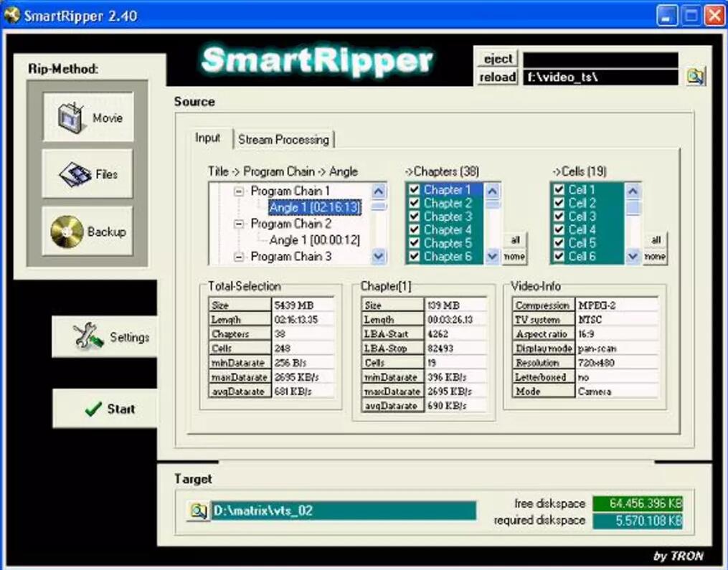The width and height of the screenshot is (728, 570).
Task: Toggle Cell 5 checkbox
Action: (559, 243)
